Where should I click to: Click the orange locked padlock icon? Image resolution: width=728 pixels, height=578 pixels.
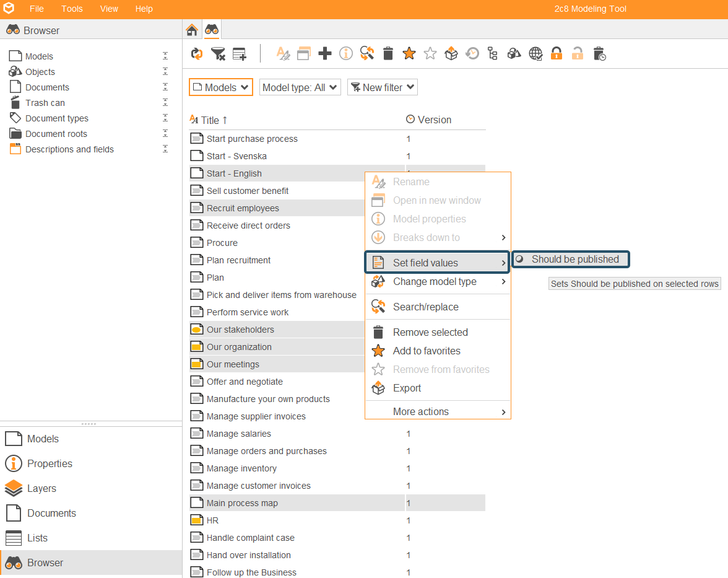coord(556,53)
